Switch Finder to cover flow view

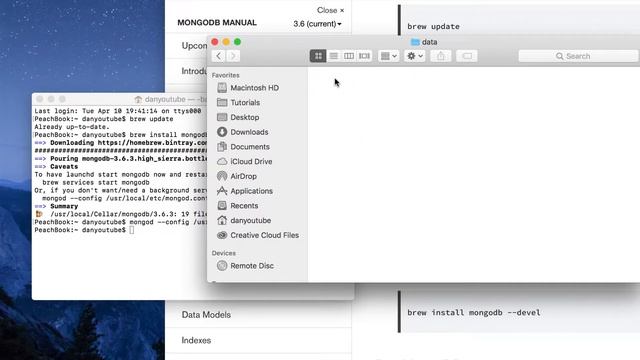click(364, 56)
